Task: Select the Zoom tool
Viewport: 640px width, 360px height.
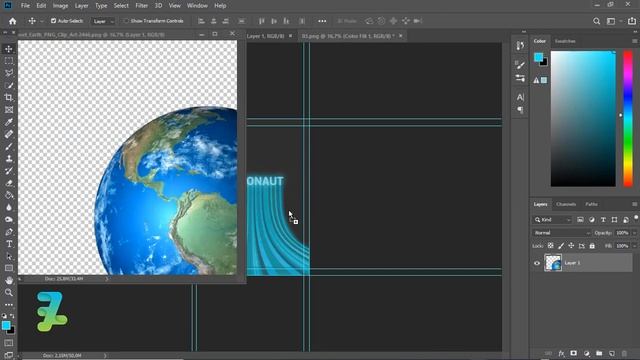Action: (x=9, y=293)
